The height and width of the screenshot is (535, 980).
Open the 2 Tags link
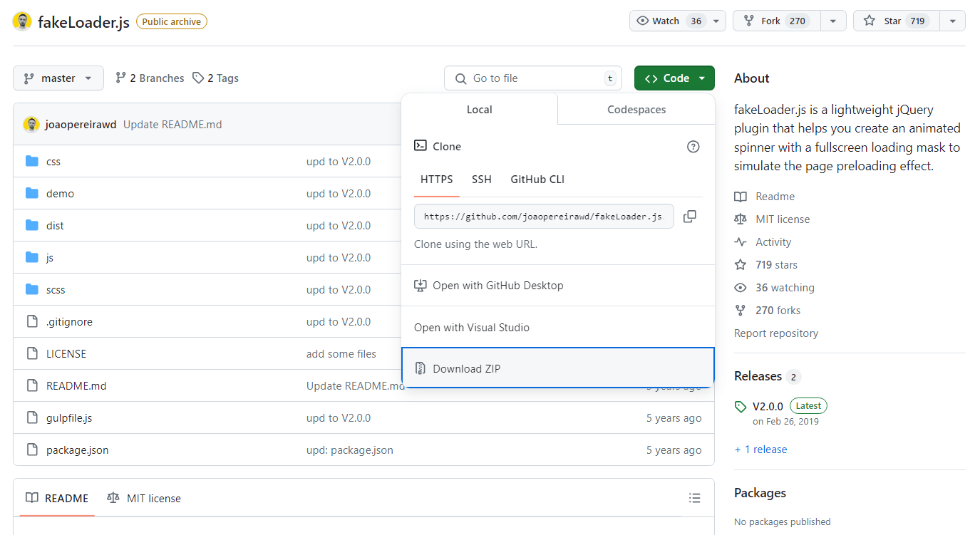point(215,78)
